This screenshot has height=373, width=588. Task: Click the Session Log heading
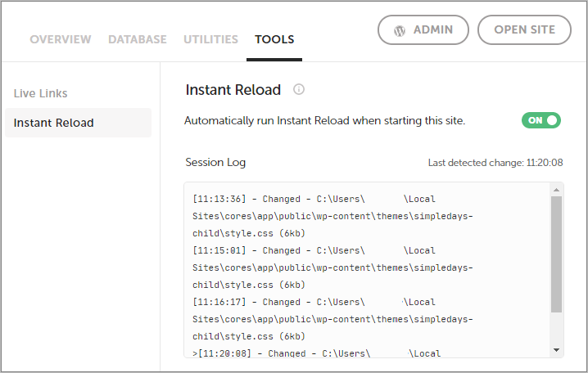tap(215, 163)
